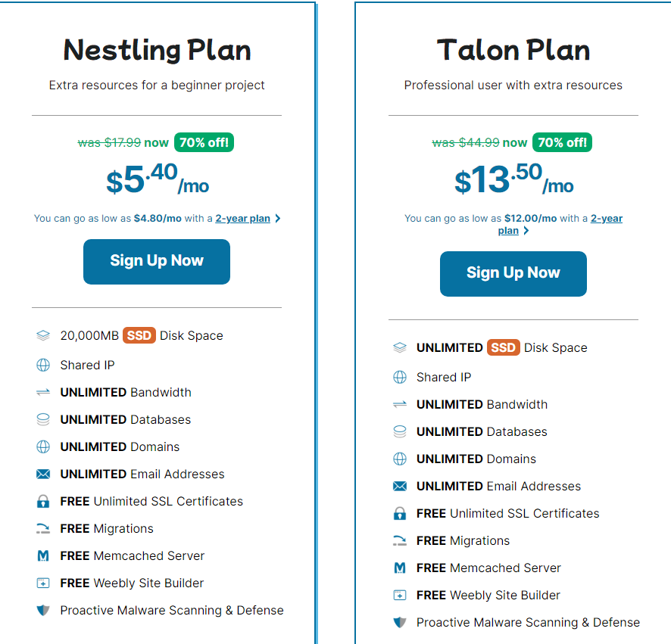Click Talon Plan malware shield icon
Viewport: 671px width, 644px height.
tap(400, 622)
